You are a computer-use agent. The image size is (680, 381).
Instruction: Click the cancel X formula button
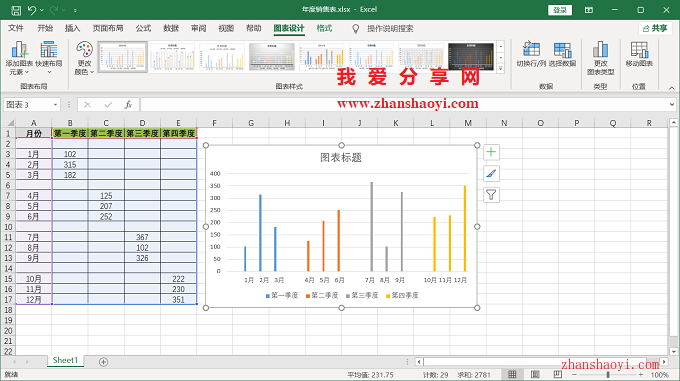point(88,105)
